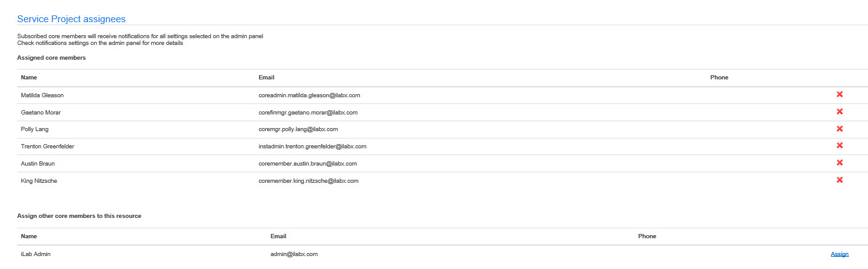Unassign Polly Lang with the red X
The image size is (868, 269).
tap(839, 129)
